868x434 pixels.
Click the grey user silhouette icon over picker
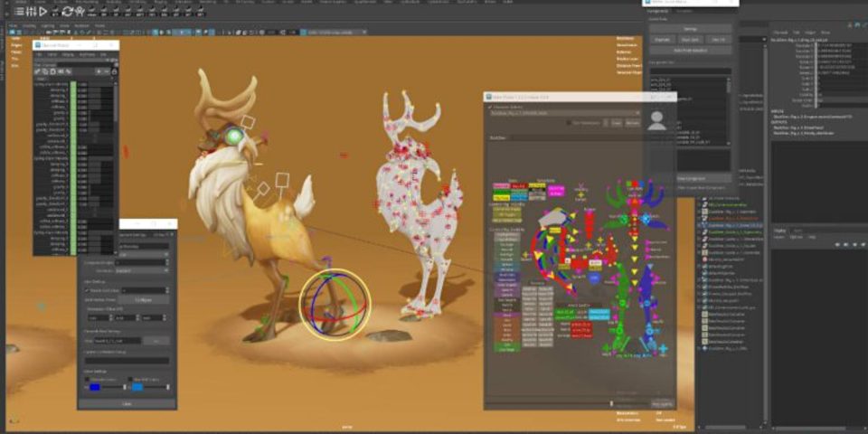657,120
